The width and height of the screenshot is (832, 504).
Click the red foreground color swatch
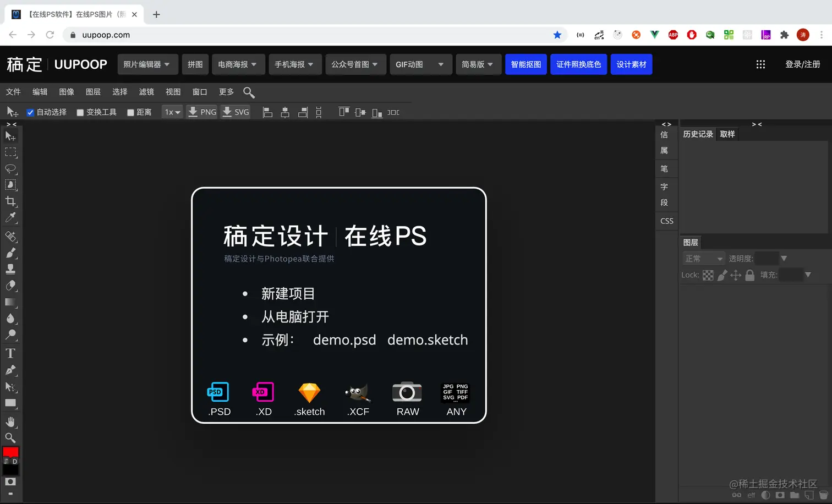pyautogui.click(x=10, y=452)
